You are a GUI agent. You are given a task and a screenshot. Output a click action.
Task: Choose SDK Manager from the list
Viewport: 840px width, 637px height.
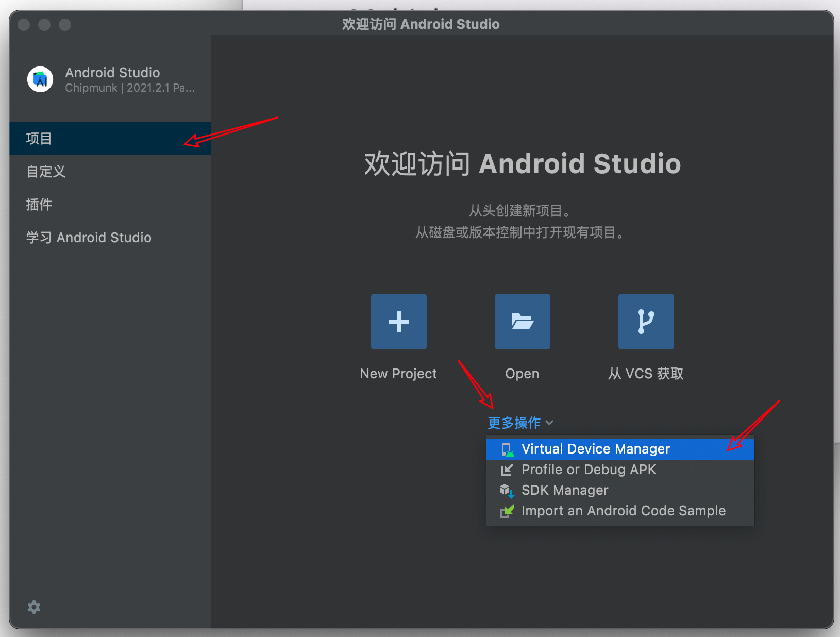[620, 490]
